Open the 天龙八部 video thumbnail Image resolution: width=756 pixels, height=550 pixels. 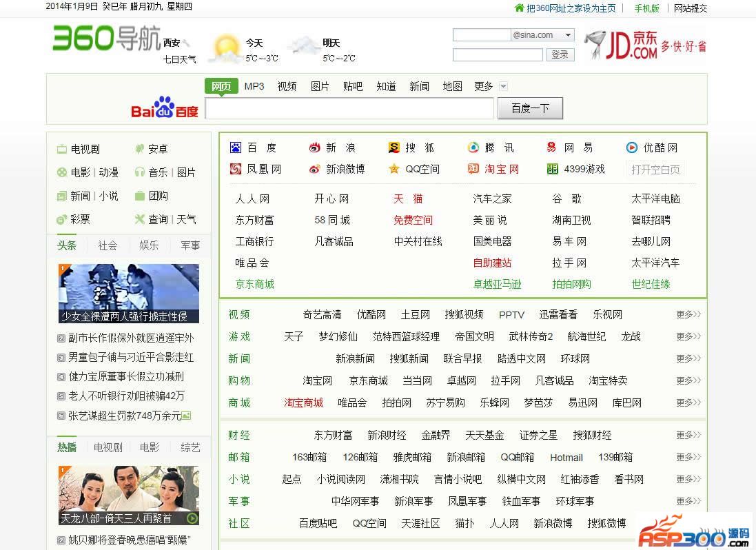click(x=129, y=495)
